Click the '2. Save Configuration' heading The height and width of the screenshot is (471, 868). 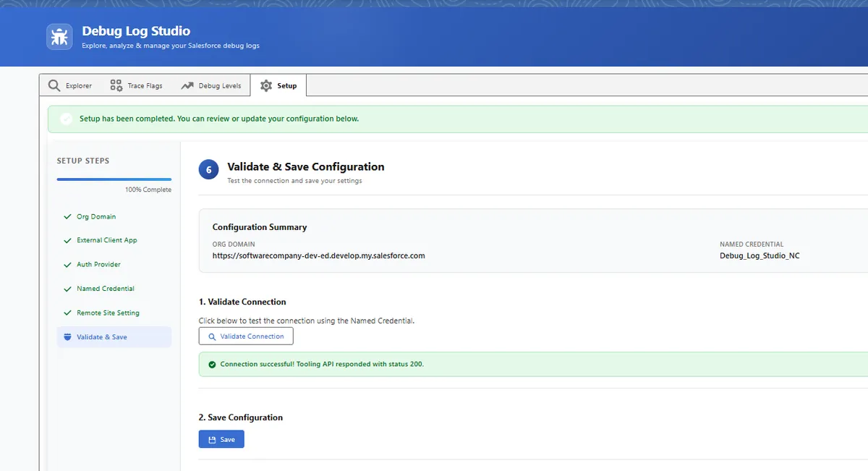241,417
